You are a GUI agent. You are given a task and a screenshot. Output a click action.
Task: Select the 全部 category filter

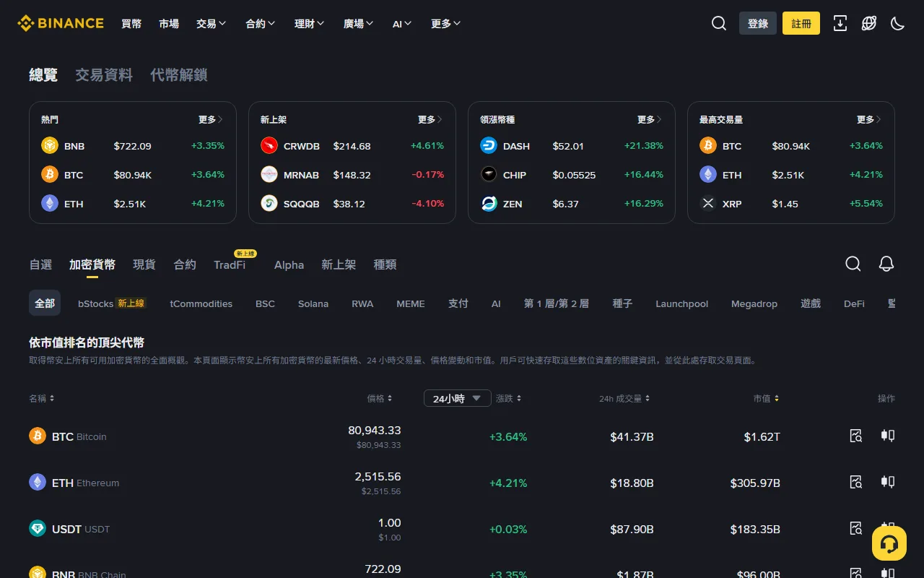[x=45, y=303]
